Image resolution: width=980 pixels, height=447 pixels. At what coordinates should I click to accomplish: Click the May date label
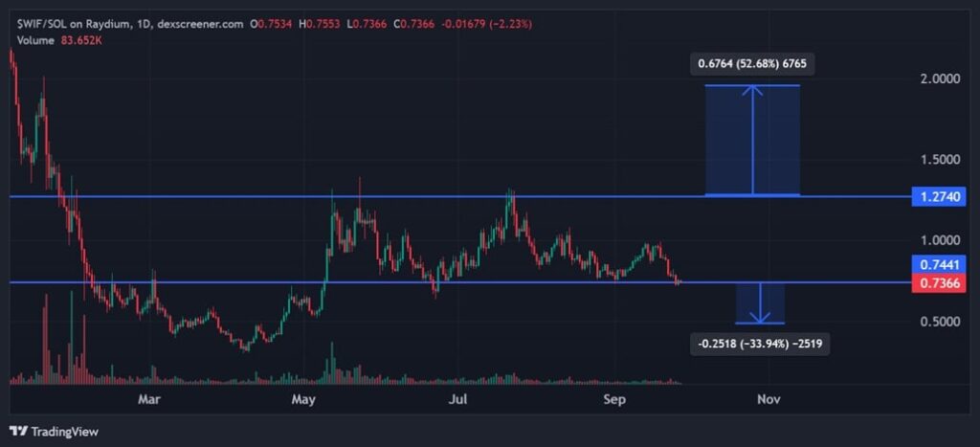303,399
